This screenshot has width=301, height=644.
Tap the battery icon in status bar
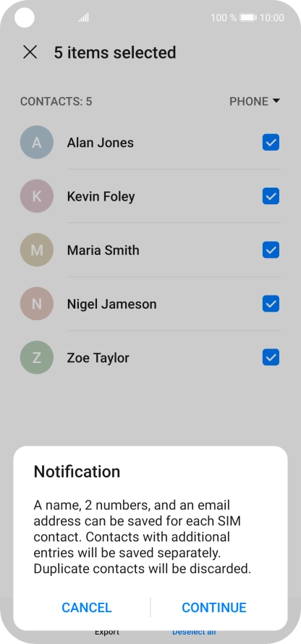pos(248,17)
